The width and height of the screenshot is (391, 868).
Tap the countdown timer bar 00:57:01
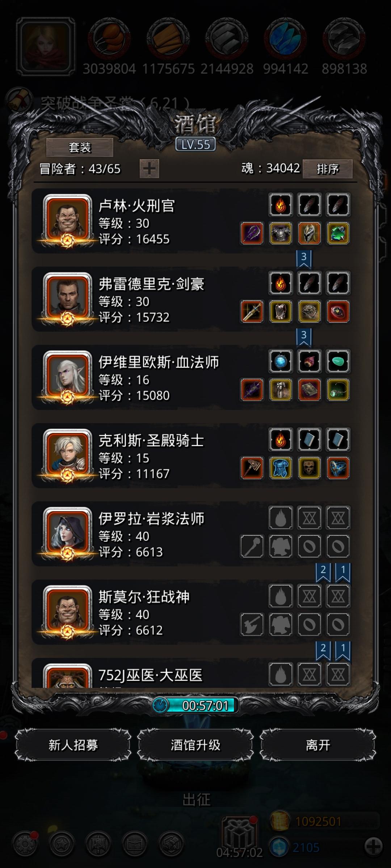click(195, 705)
